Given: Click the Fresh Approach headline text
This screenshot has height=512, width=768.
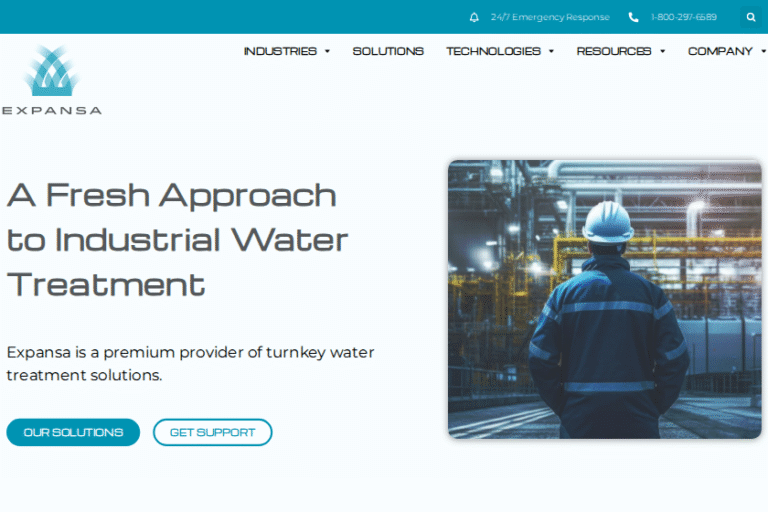Looking at the screenshot, I should (x=177, y=240).
